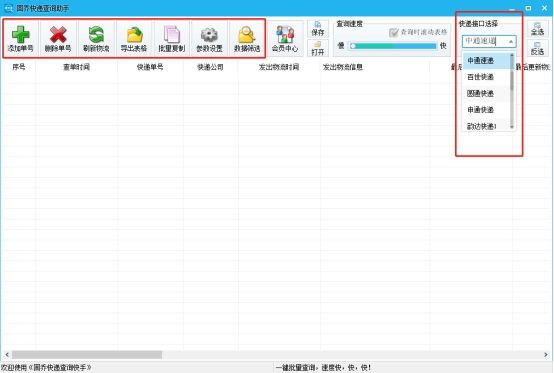Screen dimensions: 554x373
Task: Click the 欢迎使用 status bar message
Action: point(46,368)
